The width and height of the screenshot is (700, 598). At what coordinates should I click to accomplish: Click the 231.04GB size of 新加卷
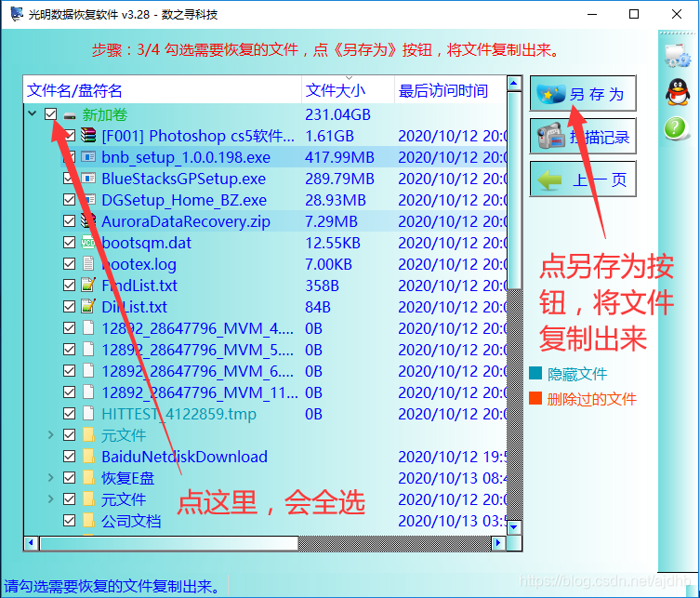pyautogui.click(x=338, y=114)
